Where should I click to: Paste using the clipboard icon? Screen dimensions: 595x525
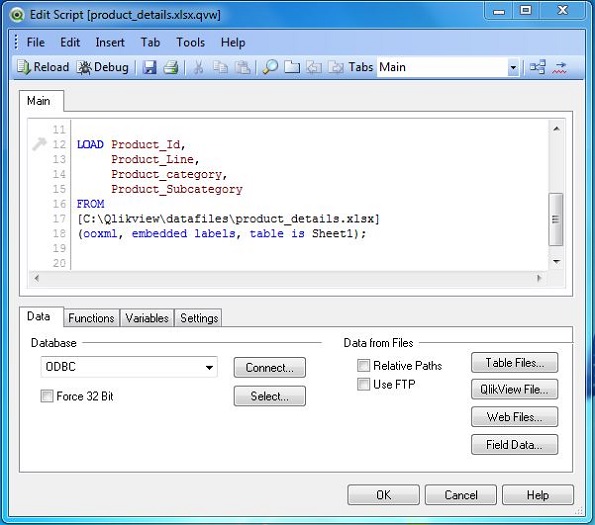242,68
